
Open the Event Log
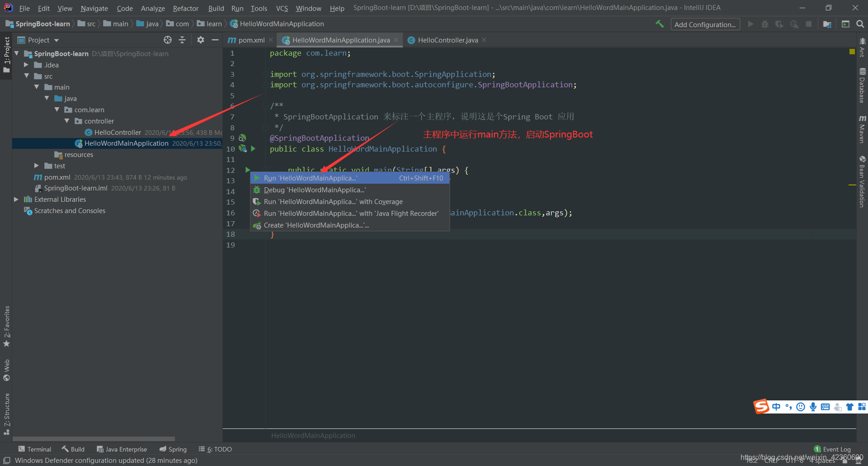(x=832, y=449)
